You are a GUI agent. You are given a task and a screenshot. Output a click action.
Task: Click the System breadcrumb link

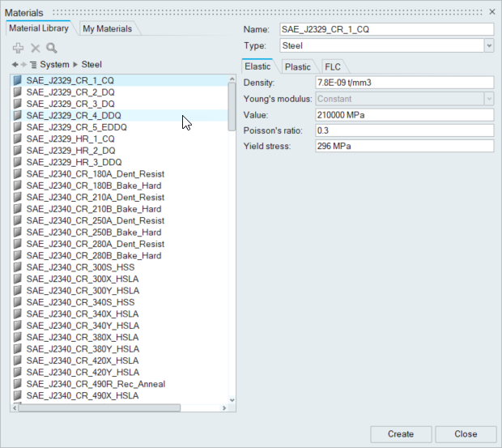[55, 64]
